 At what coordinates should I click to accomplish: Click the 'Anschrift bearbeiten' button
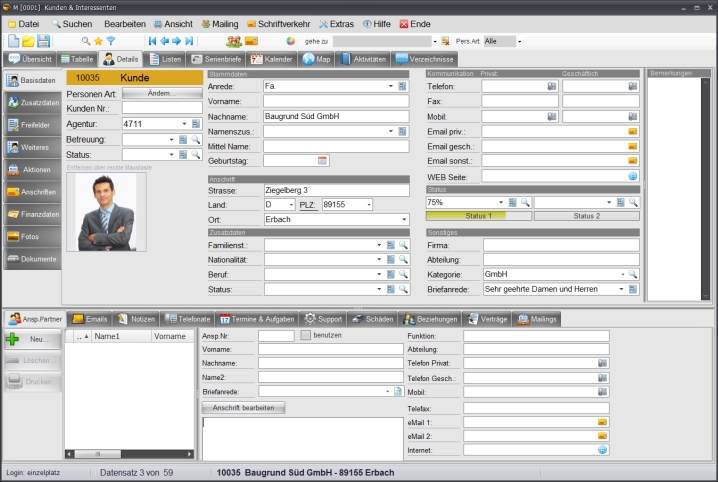pos(244,407)
